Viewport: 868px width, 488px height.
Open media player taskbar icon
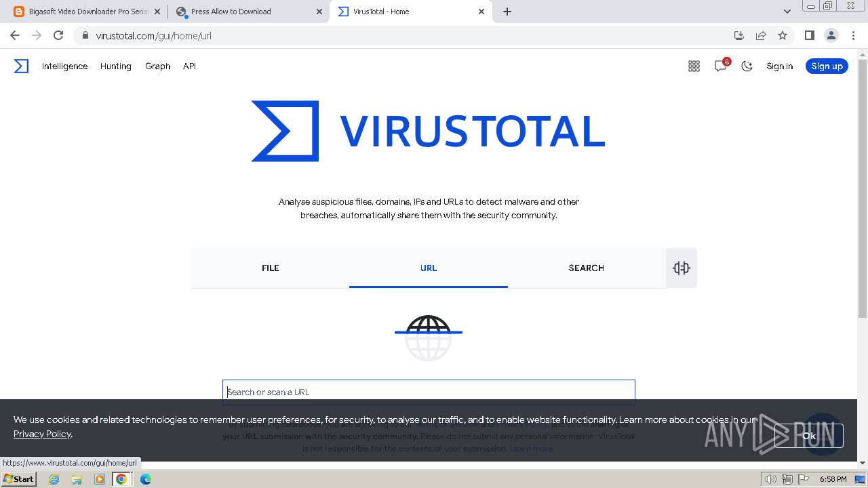point(100,479)
